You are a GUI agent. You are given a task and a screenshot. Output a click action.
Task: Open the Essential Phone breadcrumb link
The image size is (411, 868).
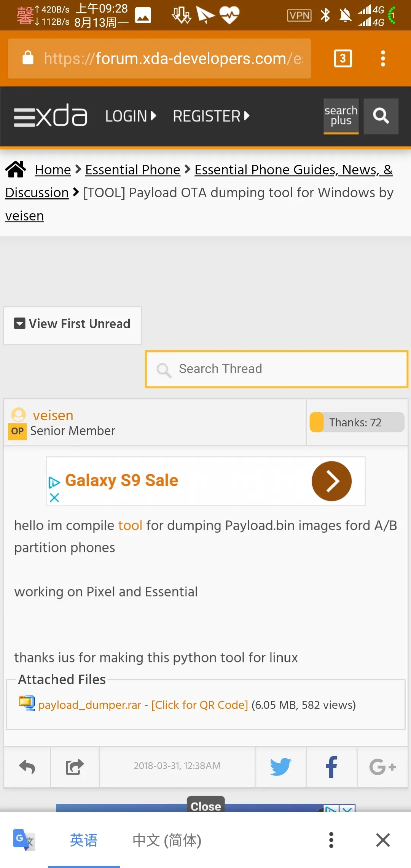coord(132,170)
